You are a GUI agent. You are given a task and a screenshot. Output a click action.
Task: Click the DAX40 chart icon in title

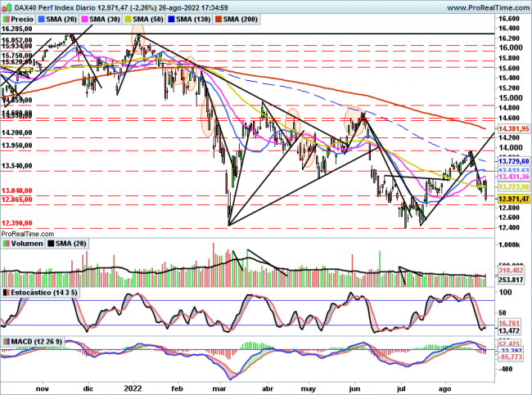(5, 6)
